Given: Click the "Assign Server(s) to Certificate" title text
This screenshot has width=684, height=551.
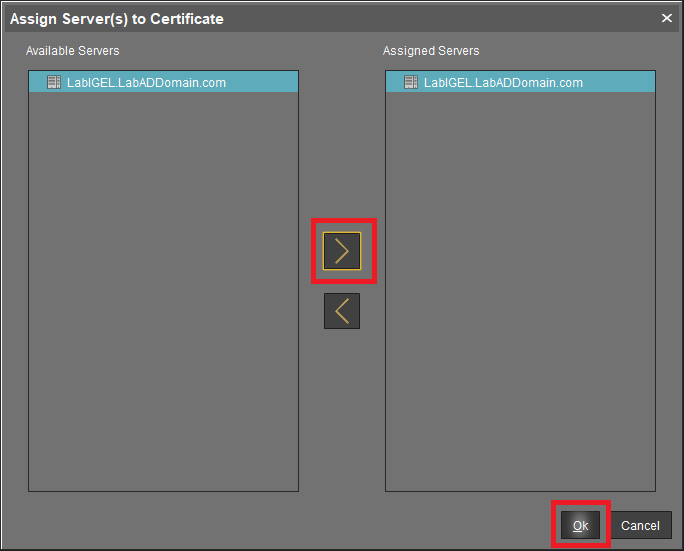Looking at the screenshot, I should pos(117,19).
